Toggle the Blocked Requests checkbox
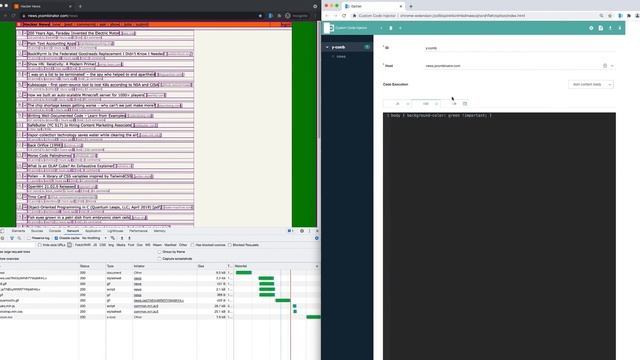Image resolution: width=640 pixels, height=360 pixels. [x=230, y=245]
